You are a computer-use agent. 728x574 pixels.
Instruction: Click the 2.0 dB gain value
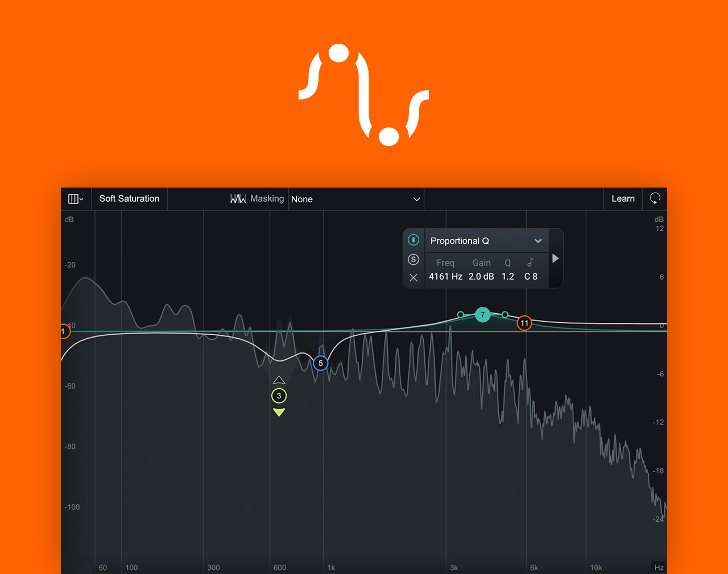point(481,276)
